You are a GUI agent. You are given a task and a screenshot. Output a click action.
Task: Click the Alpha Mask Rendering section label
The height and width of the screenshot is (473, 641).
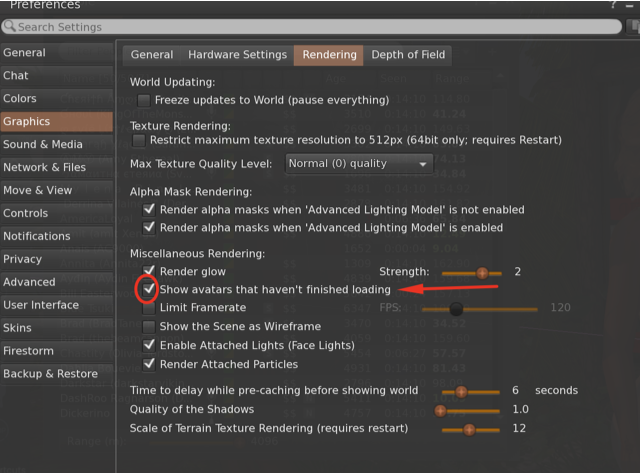coord(191,192)
